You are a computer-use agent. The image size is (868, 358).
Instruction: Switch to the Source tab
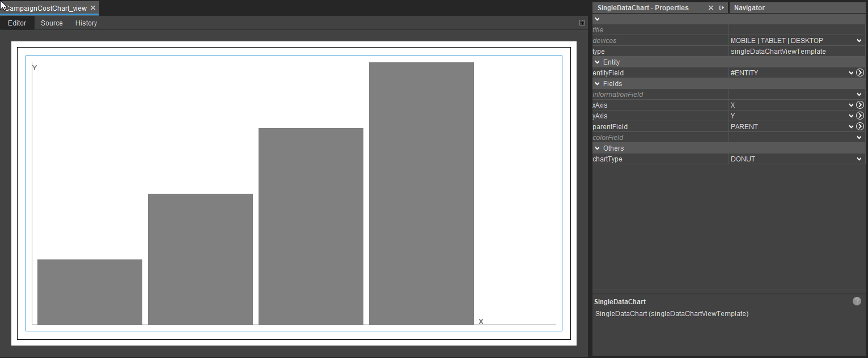[52, 23]
